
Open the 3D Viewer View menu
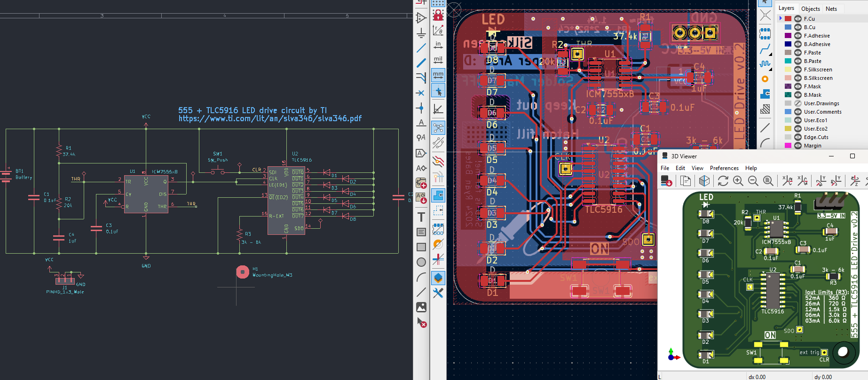click(697, 168)
